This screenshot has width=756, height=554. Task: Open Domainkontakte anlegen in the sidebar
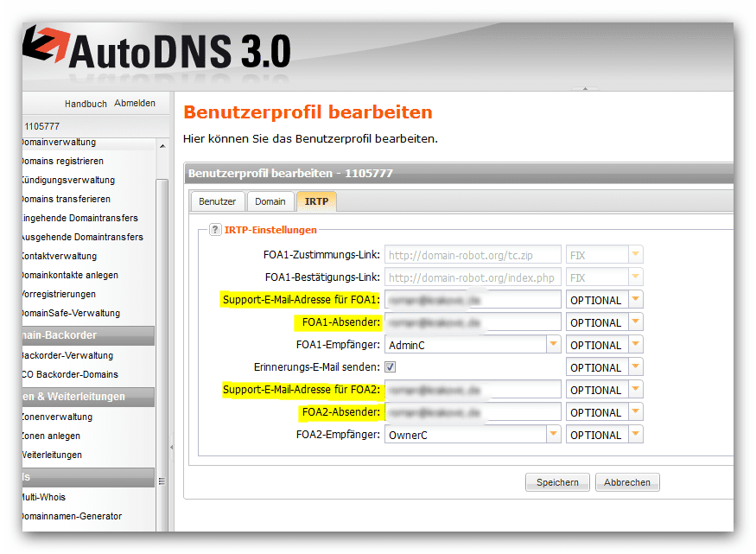coord(70,275)
